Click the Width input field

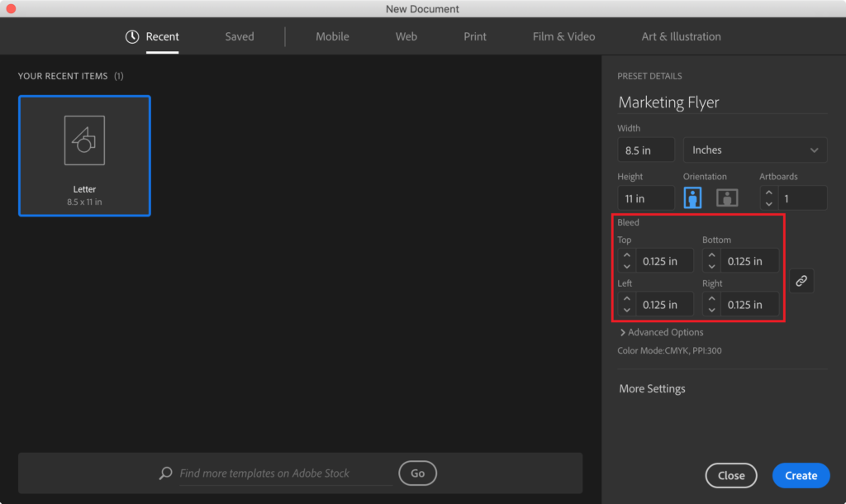click(x=645, y=150)
